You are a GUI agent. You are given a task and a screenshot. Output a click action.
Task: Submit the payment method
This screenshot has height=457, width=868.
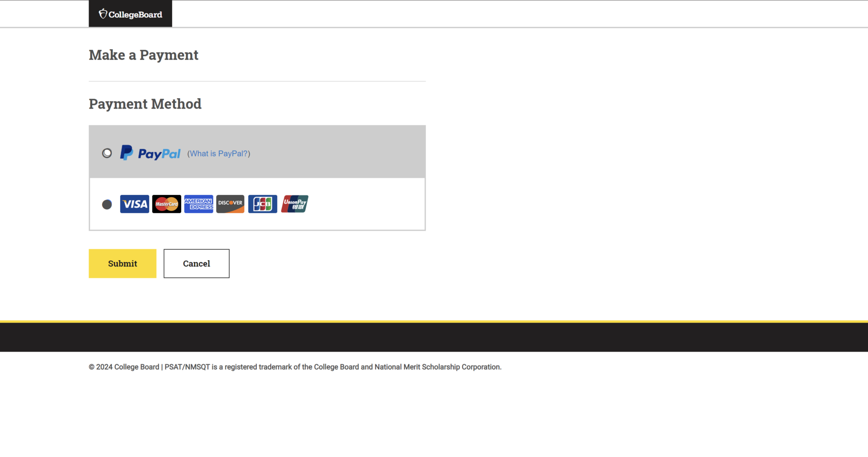(x=123, y=263)
